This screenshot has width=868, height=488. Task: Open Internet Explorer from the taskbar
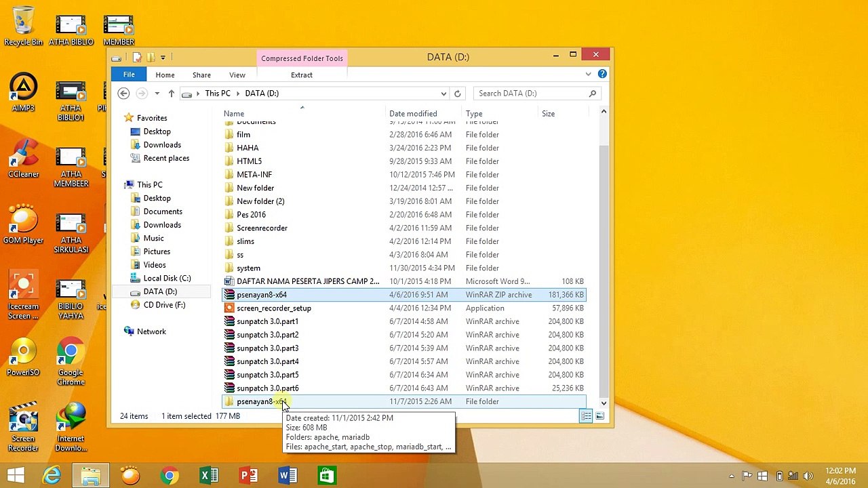click(x=52, y=476)
